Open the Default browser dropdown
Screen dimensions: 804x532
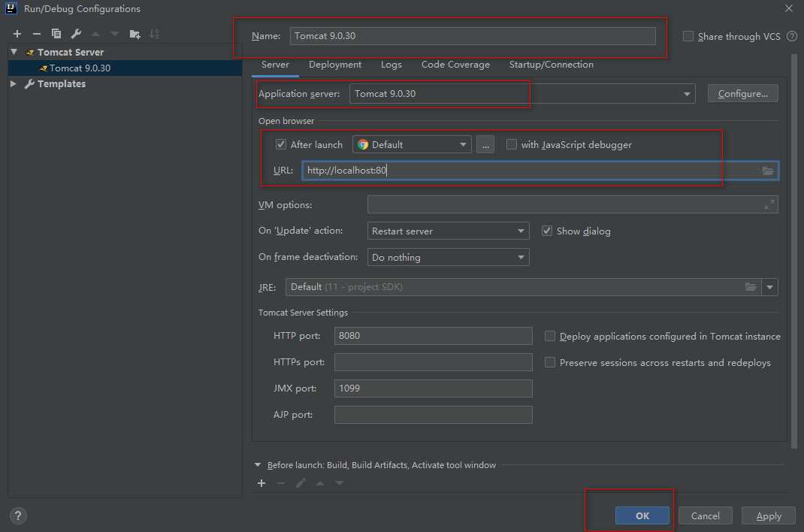coord(412,144)
